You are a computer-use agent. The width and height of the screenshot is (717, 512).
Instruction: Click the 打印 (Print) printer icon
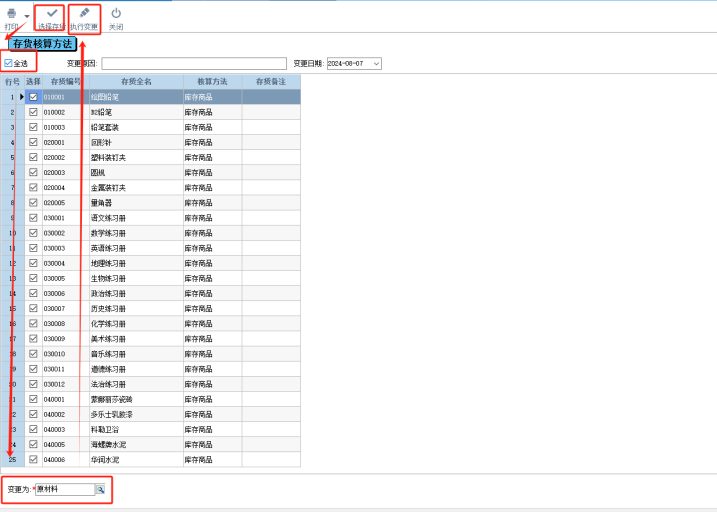(x=11, y=14)
